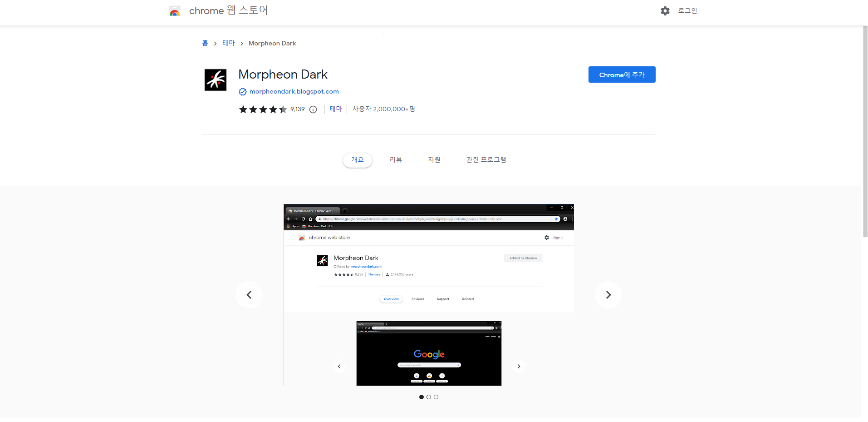This screenshot has width=868, height=422.
Task: Click the chrome 웹 스토어 header title
Action: (x=229, y=10)
